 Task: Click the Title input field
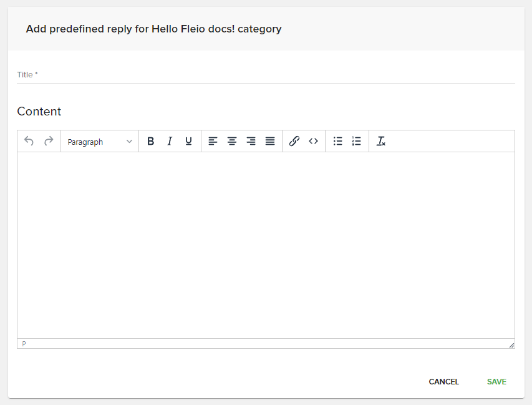tap(249, 74)
